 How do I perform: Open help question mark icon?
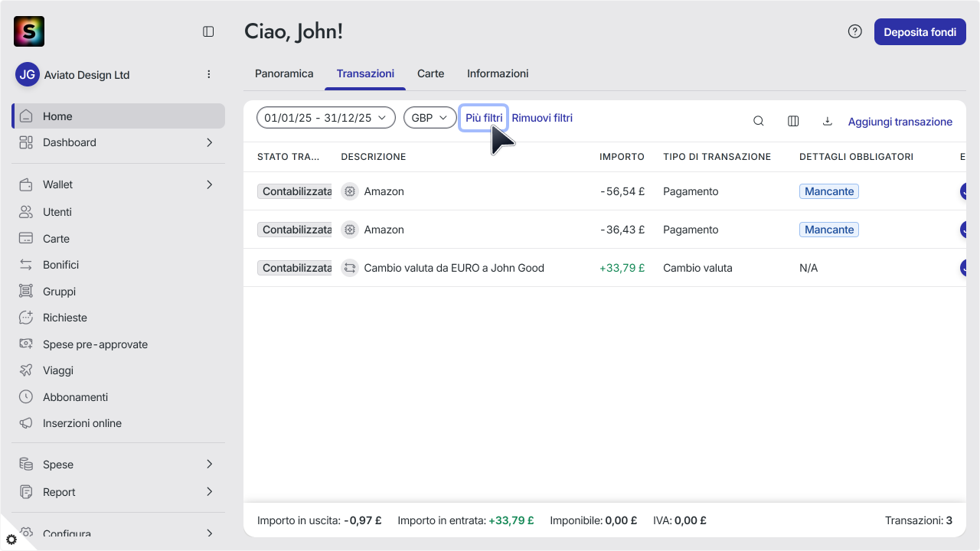pyautogui.click(x=855, y=31)
